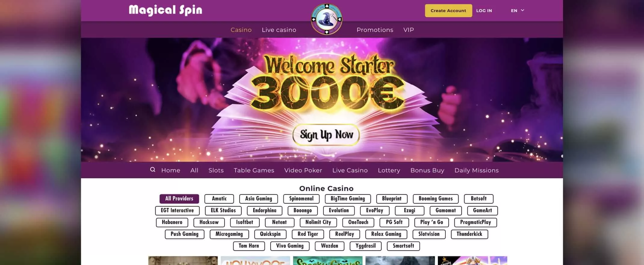The height and width of the screenshot is (265, 644).
Task: Select the Bonus Buy category
Action: point(427,170)
